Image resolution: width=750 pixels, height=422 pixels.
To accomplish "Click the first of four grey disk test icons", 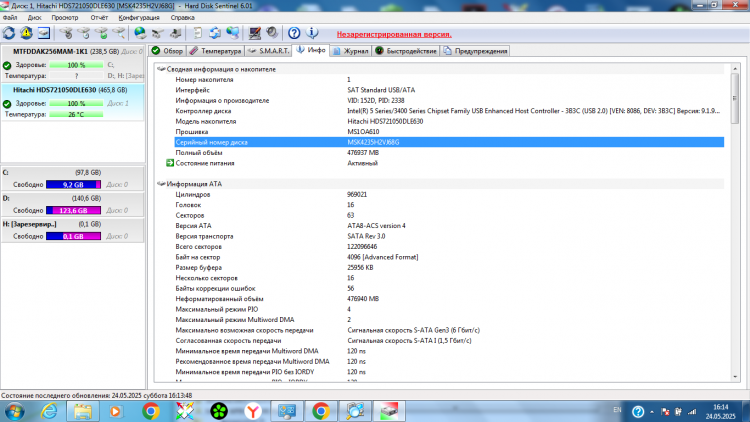I will click(66, 33).
